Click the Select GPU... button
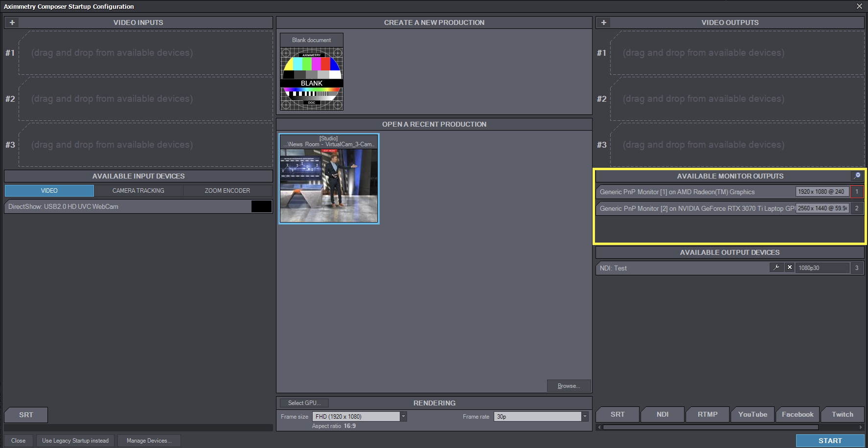The image size is (868, 448). click(x=304, y=403)
